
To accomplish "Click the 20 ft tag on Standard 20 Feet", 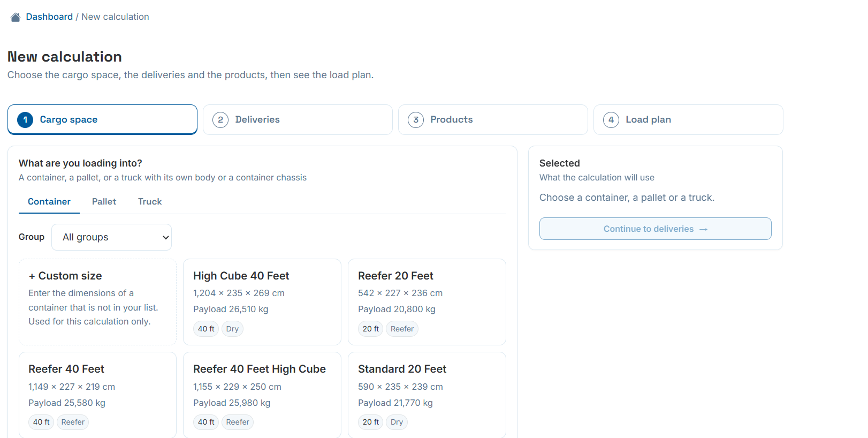I will click(x=371, y=422).
